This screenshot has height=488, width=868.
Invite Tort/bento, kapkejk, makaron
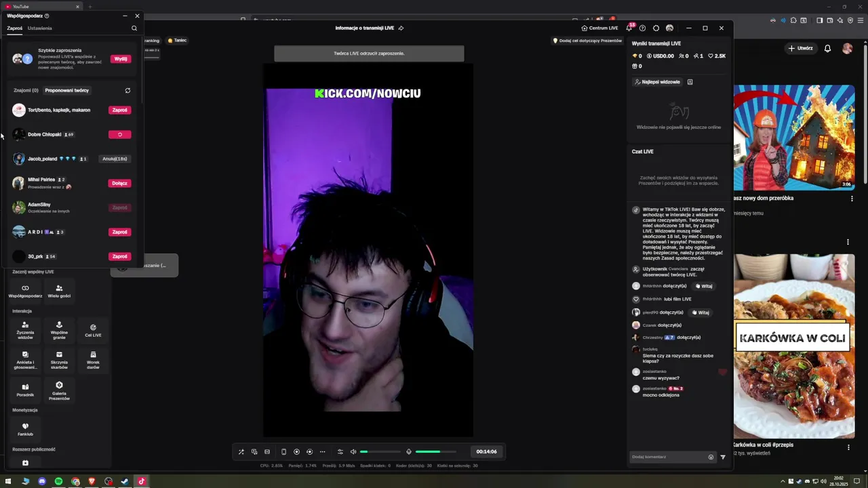[119, 110]
